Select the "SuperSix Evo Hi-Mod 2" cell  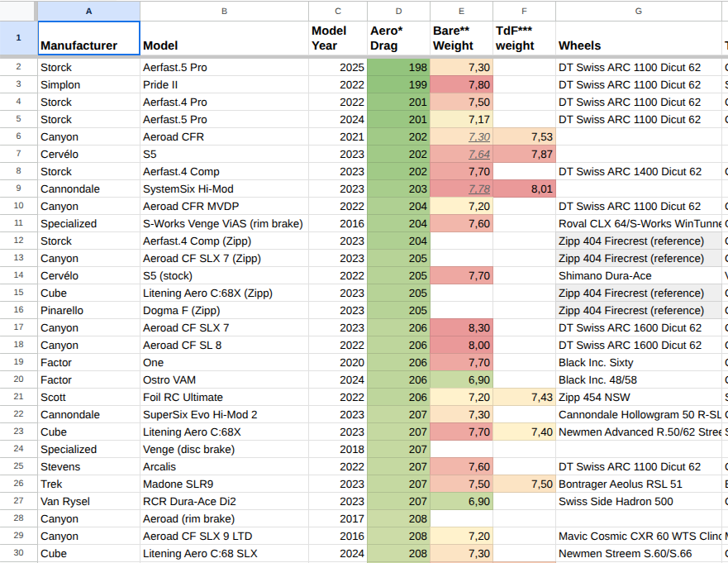[224, 414]
